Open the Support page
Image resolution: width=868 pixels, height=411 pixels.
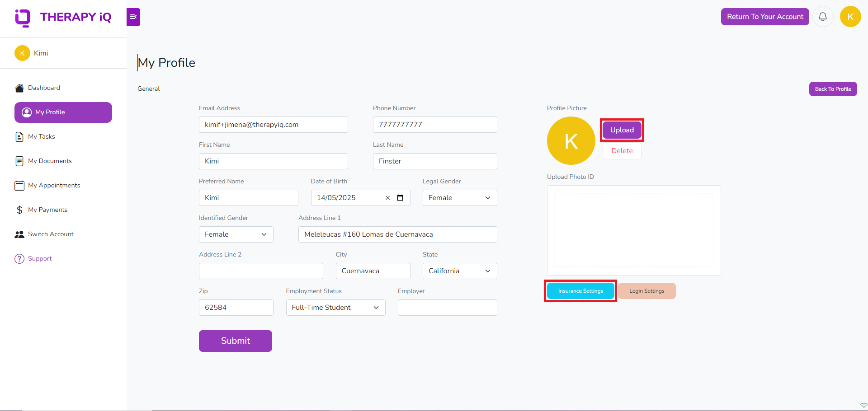(39, 258)
